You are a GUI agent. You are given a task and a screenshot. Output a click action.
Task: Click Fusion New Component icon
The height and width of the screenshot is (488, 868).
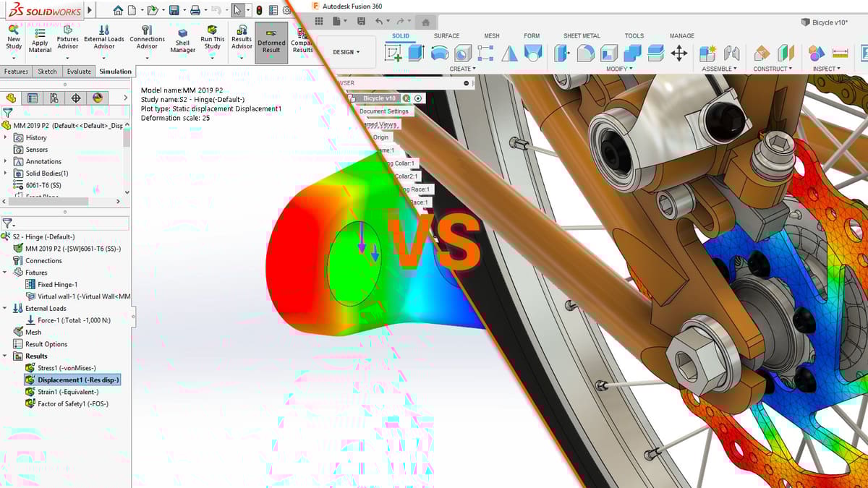click(708, 53)
